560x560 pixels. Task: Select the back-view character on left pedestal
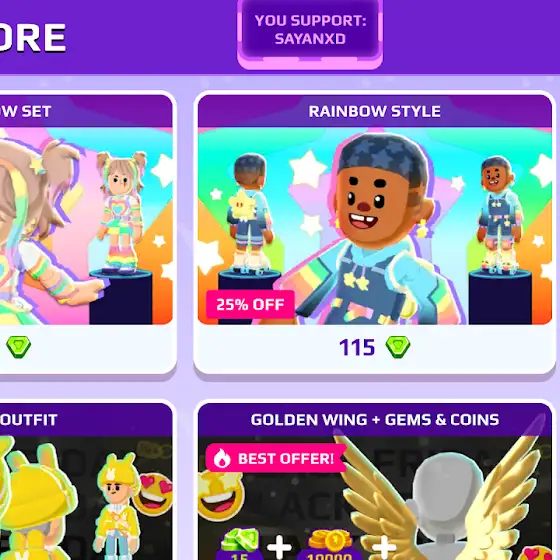pos(249,214)
